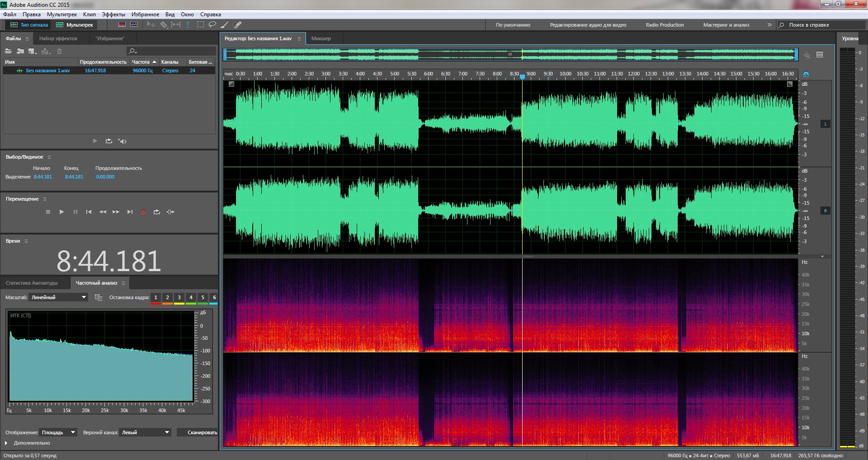Toggle loop playback in transport panel
The height and width of the screenshot is (460, 868).
[156, 211]
